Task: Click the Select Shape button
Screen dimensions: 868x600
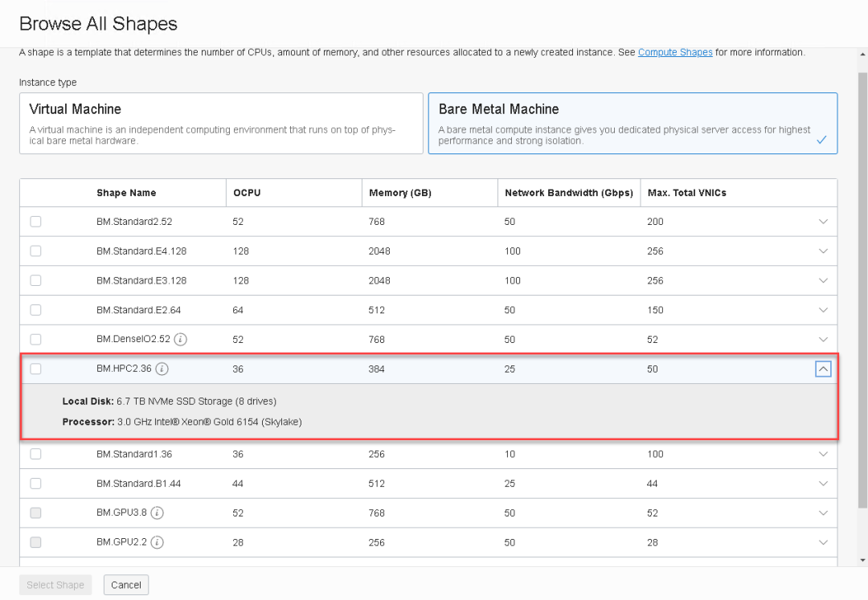Action: [55, 585]
